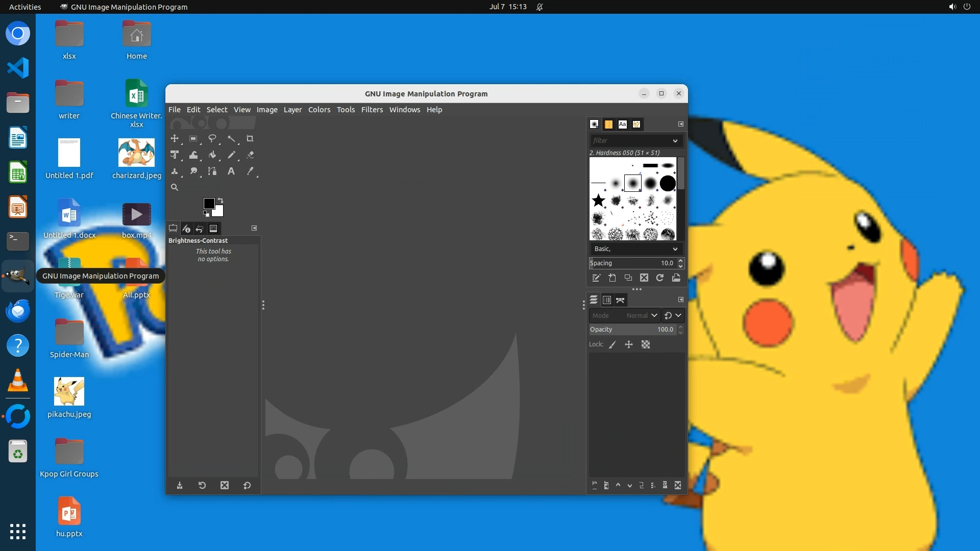The height and width of the screenshot is (551, 980).
Task: Switch to the Channels tab
Action: point(607,300)
